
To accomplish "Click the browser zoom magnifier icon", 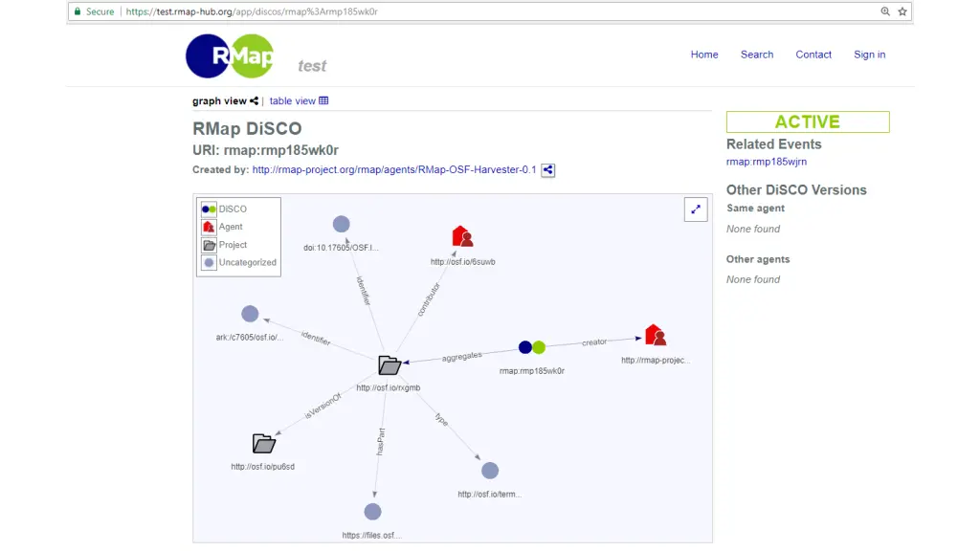I will pyautogui.click(x=885, y=11).
